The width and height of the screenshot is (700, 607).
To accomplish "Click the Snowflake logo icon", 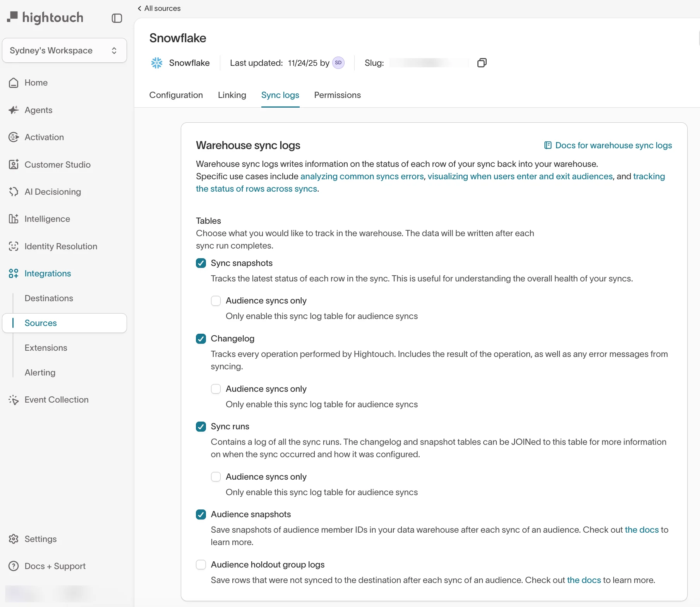I will pos(157,63).
